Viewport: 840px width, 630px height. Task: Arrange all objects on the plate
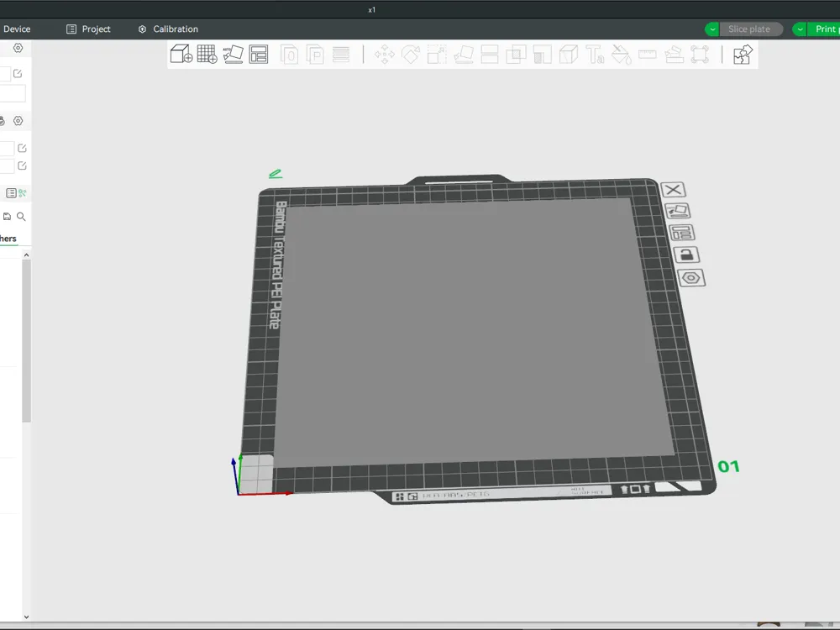click(x=259, y=53)
